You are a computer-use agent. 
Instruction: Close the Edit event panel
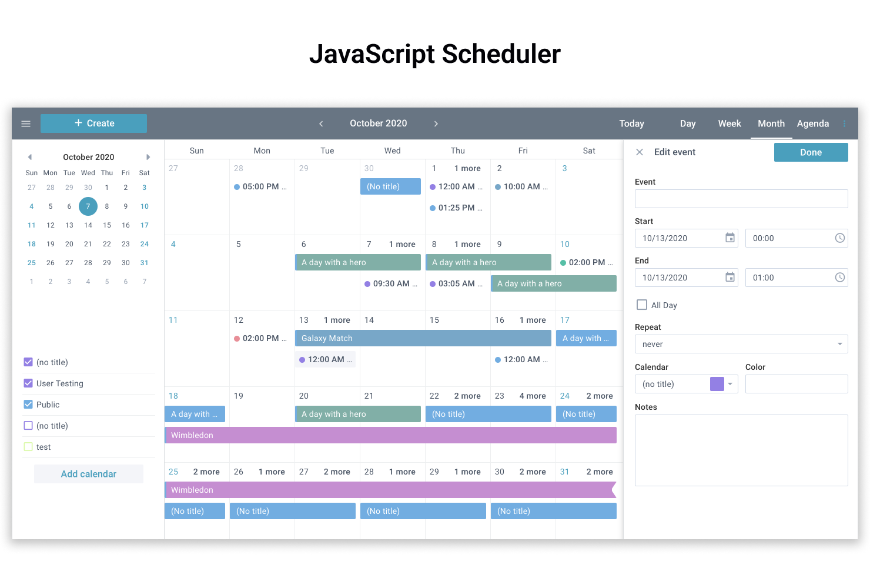pos(640,152)
